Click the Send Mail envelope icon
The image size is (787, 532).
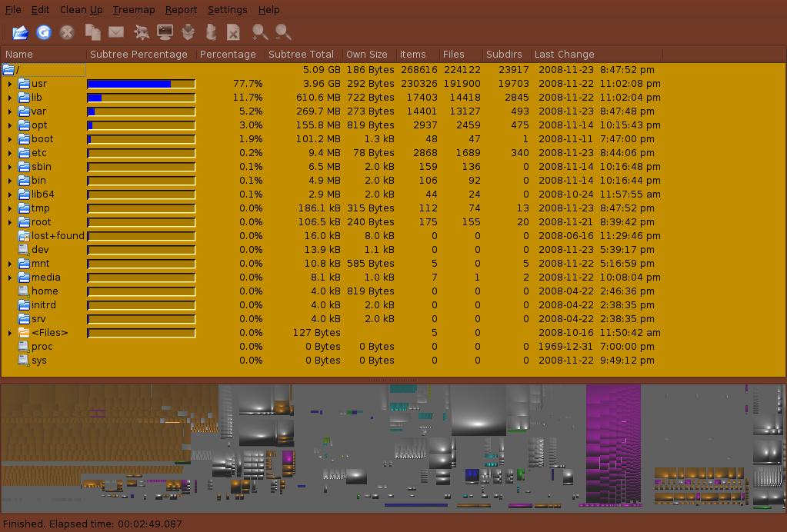pyautogui.click(x=116, y=32)
